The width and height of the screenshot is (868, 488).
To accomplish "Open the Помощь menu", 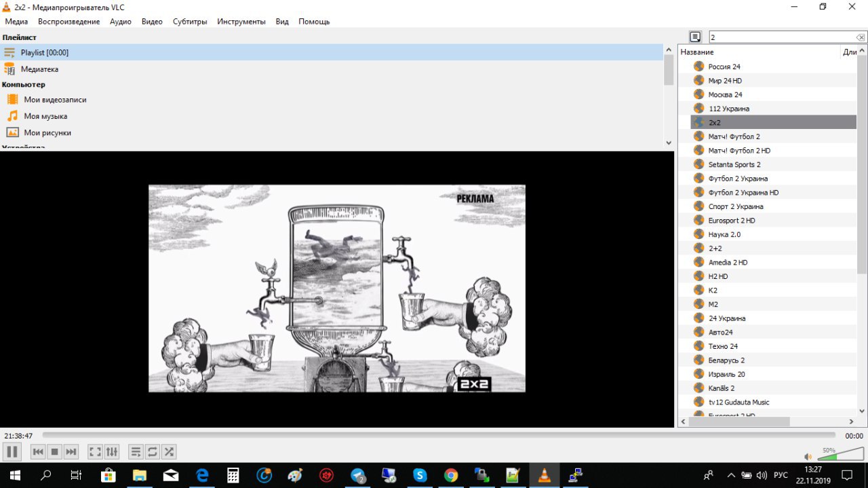I will 314,22.
